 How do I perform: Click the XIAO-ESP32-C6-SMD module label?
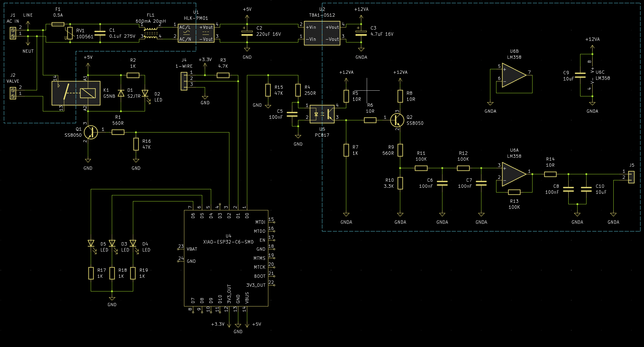228,242
